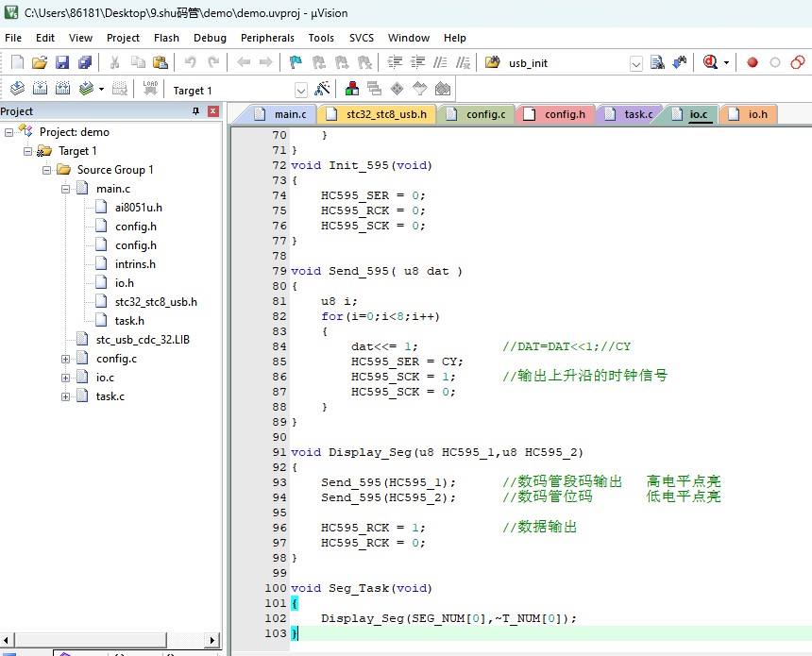Collapse the main.c node in the project tree
Viewport: 812px width, 656px height.
tap(66, 189)
